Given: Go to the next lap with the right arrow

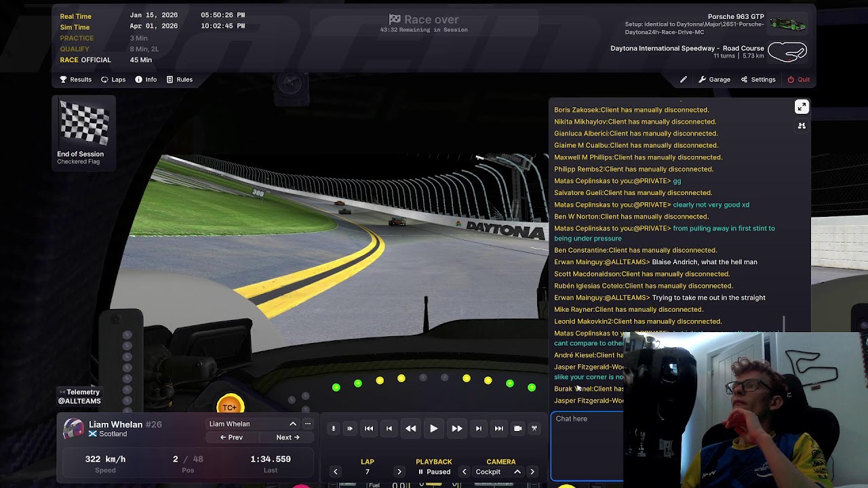Looking at the screenshot, I should 399,472.
